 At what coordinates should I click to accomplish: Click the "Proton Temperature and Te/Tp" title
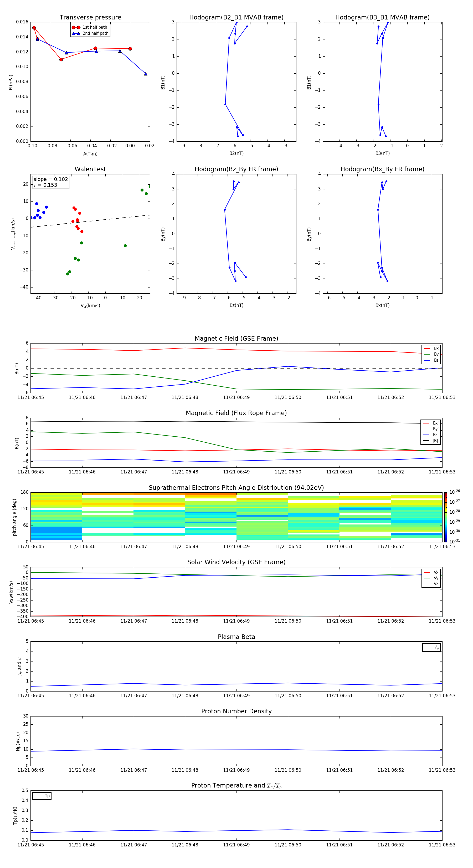236,786
